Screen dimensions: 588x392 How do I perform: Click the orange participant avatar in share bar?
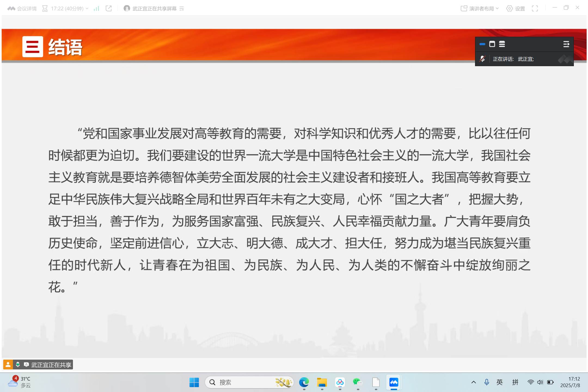tap(8, 365)
